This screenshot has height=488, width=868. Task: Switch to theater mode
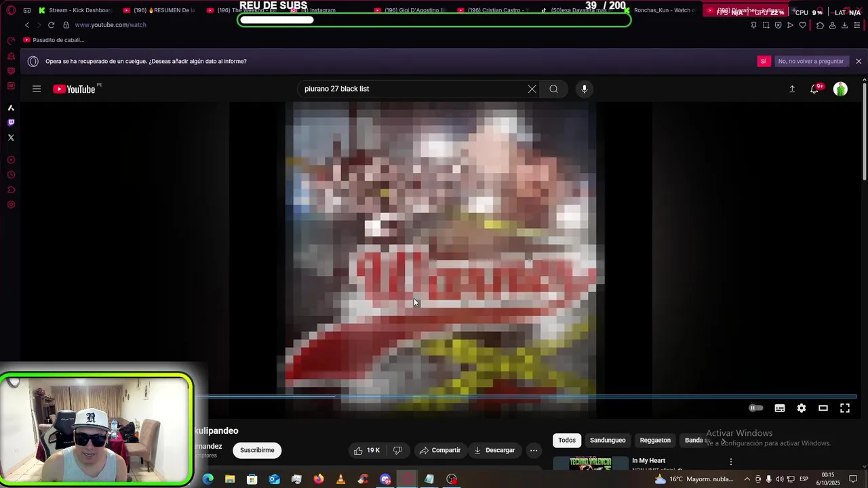823,408
